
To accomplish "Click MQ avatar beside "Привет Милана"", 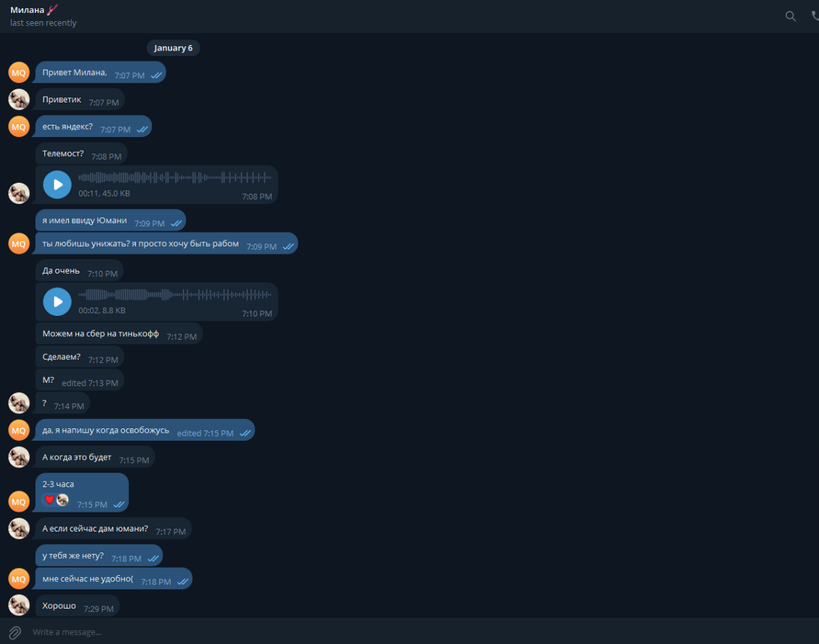I will [19, 72].
